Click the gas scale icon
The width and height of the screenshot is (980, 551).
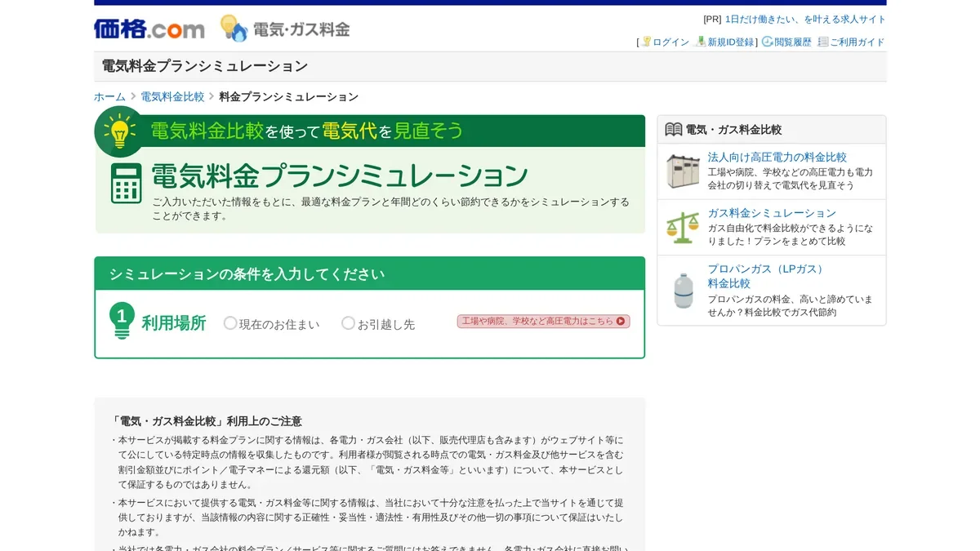(683, 227)
